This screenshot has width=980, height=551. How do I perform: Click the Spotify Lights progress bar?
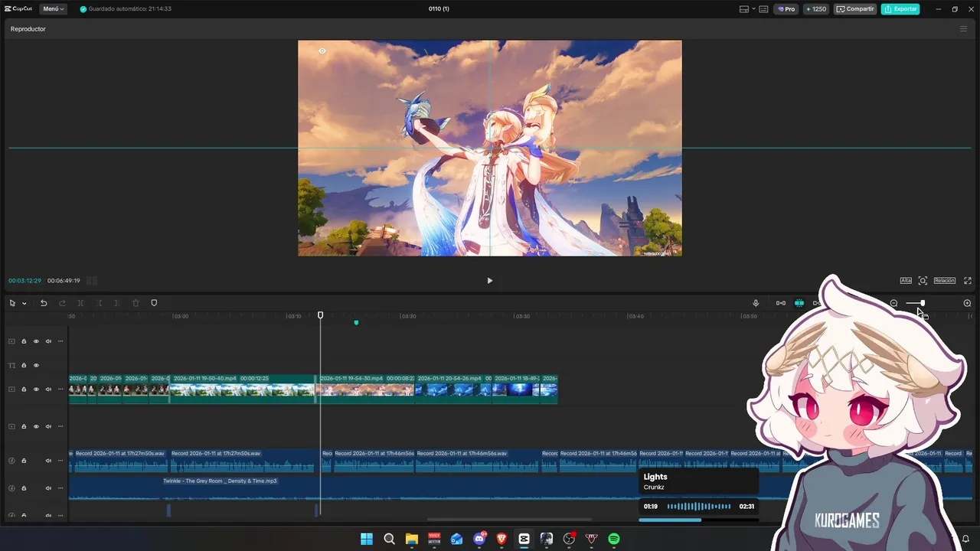tap(698, 520)
